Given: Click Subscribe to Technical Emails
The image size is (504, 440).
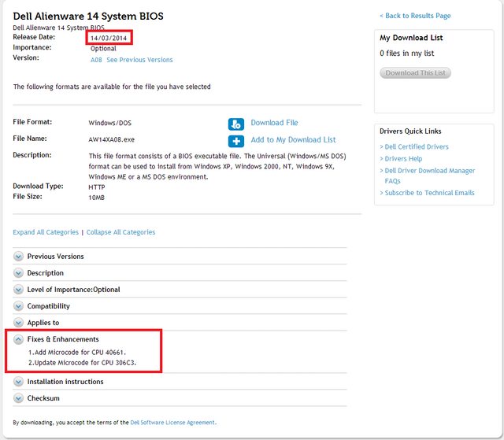Looking at the screenshot, I should [429, 193].
